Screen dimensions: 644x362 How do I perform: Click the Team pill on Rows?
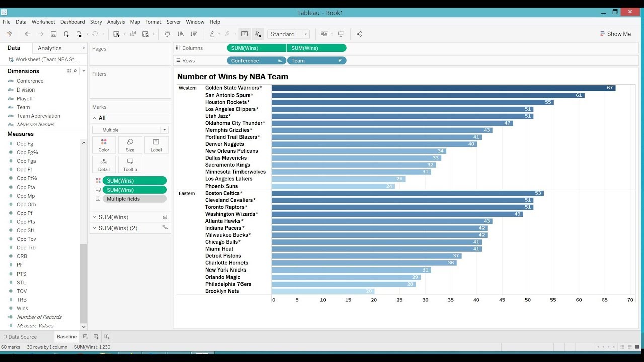pyautogui.click(x=316, y=61)
